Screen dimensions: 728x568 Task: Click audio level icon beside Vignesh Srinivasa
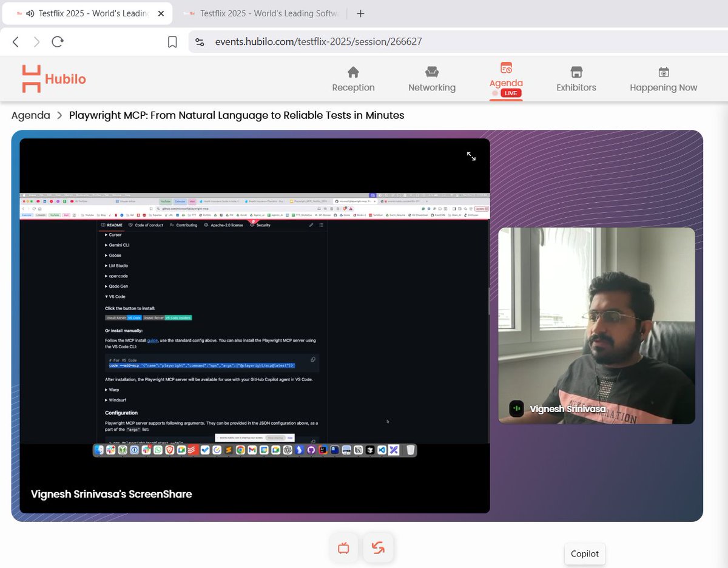[x=516, y=408]
